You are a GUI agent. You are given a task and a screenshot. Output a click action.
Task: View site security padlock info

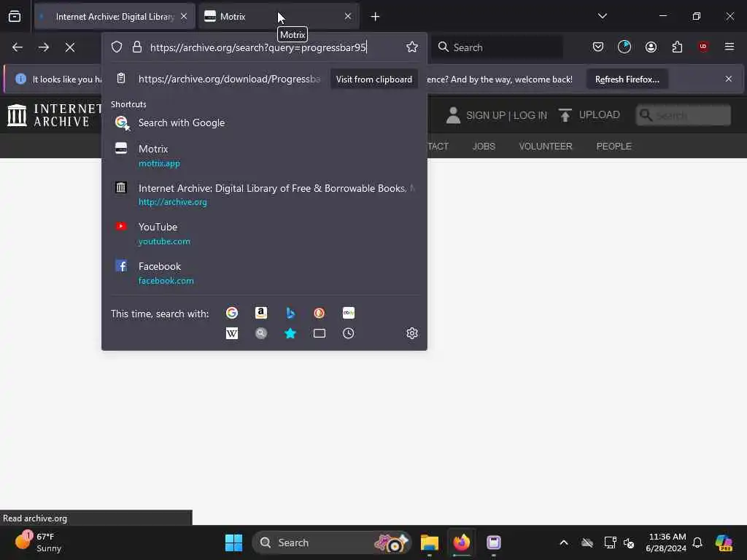pyautogui.click(x=137, y=47)
